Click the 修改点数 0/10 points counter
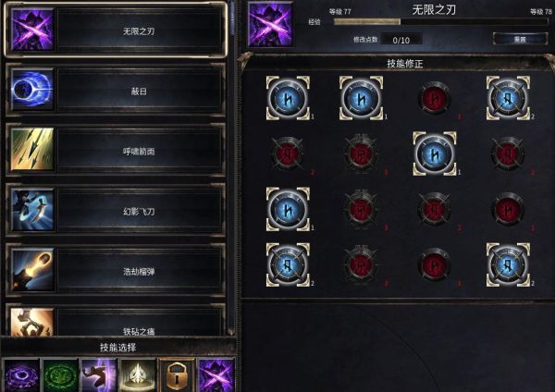The image size is (555, 392). pyautogui.click(x=401, y=40)
